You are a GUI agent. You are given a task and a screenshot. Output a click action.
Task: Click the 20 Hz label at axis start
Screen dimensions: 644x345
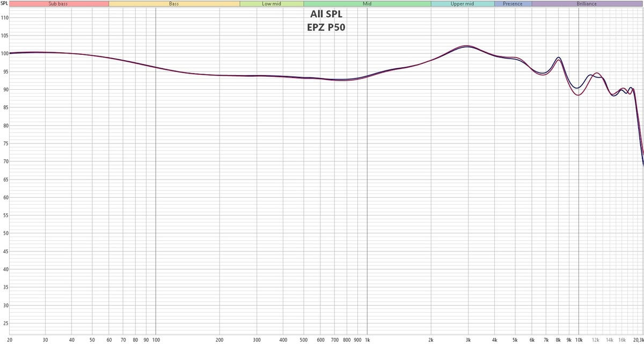click(10, 340)
